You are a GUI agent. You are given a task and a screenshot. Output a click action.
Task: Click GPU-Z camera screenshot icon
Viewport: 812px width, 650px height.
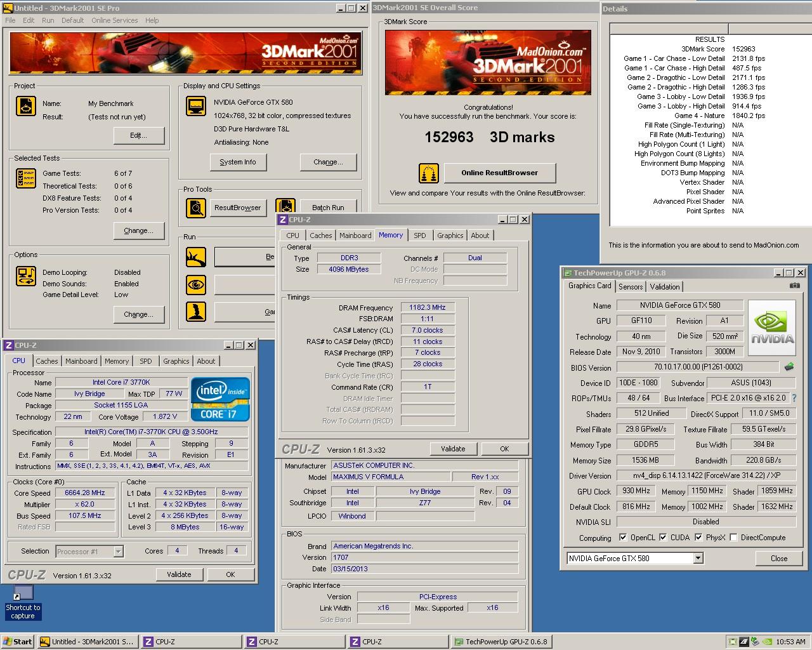(x=794, y=286)
